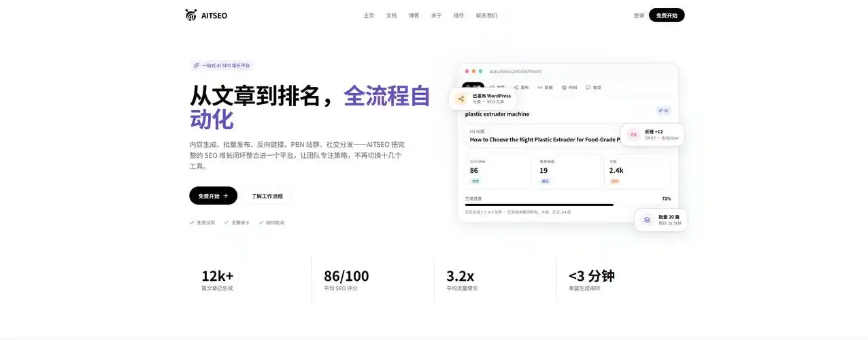Click the '平均流量增长' caption

462,288
